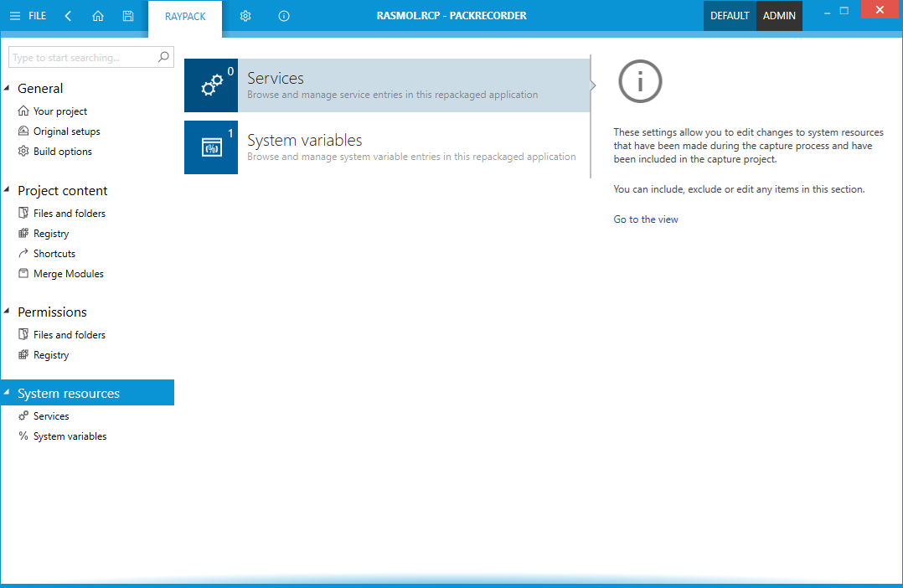Image resolution: width=903 pixels, height=588 pixels.
Task: Collapse the General section
Action: pyautogui.click(x=8, y=88)
